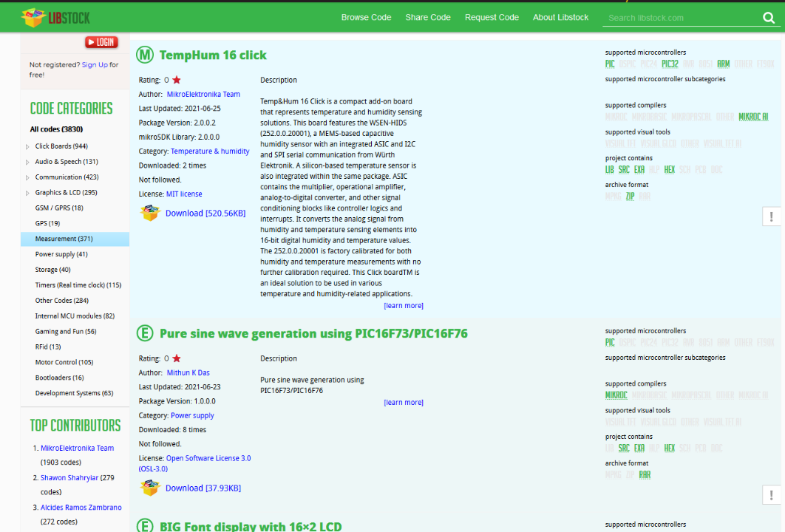Image resolution: width=785 pixels, height=532 pixels.
Task: Click the green E badge beside Pure sine wave
Action: tap(145, 333)
